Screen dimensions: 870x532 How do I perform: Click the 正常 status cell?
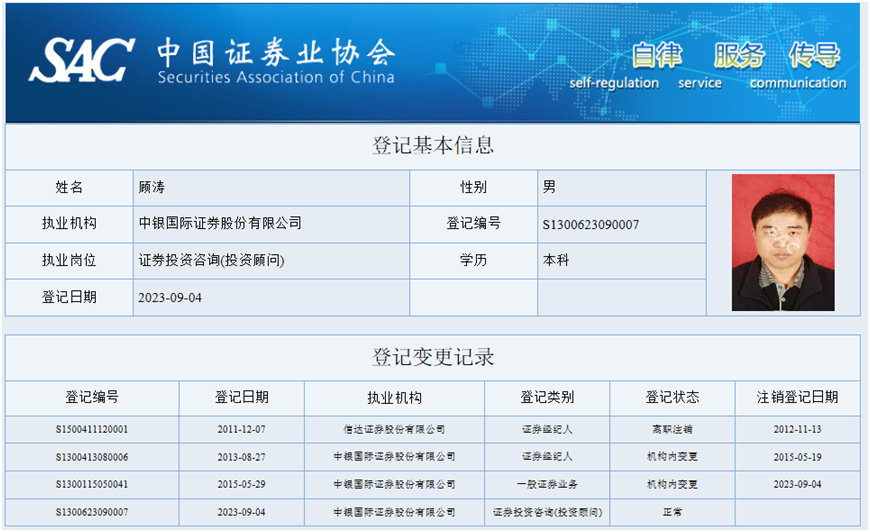[x=672, y=512]
